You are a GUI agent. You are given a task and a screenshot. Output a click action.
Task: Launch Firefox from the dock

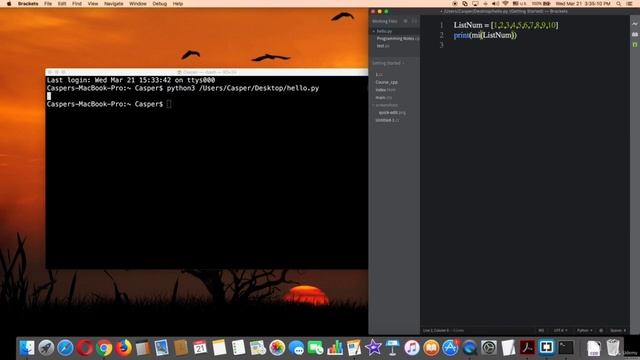click(123, 348)
